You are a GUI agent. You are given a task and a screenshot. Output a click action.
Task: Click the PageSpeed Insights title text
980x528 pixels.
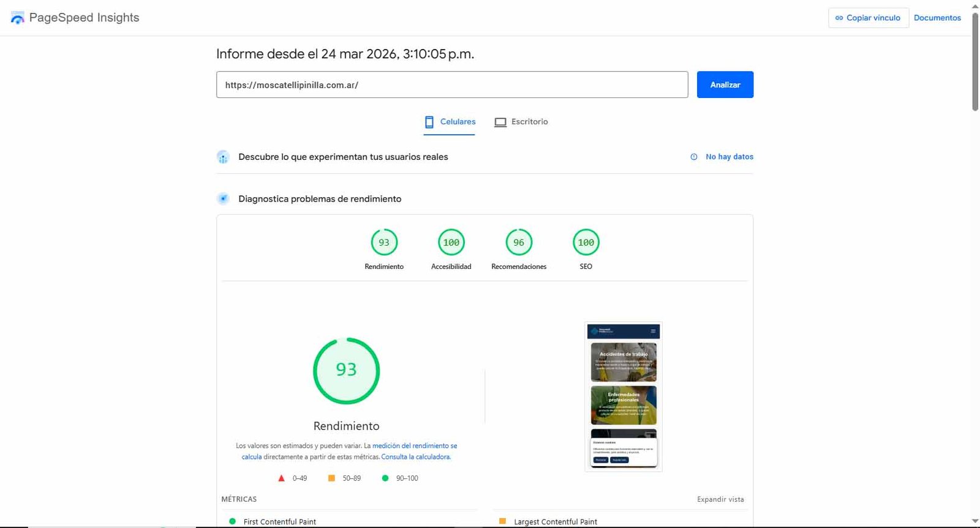[84, 18]
